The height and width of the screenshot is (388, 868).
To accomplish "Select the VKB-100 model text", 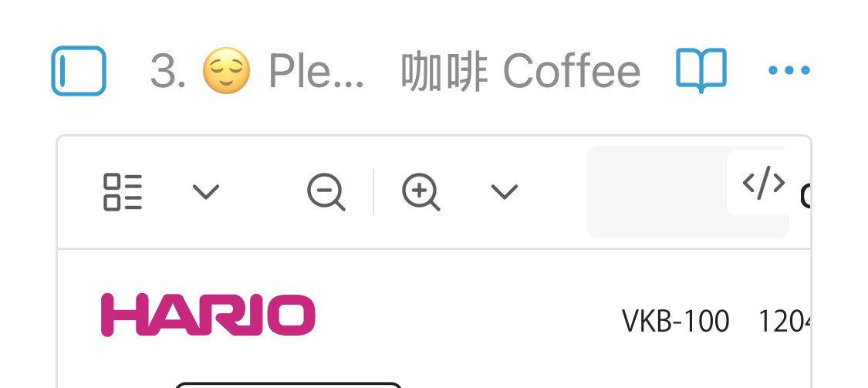I will (675, 321).
